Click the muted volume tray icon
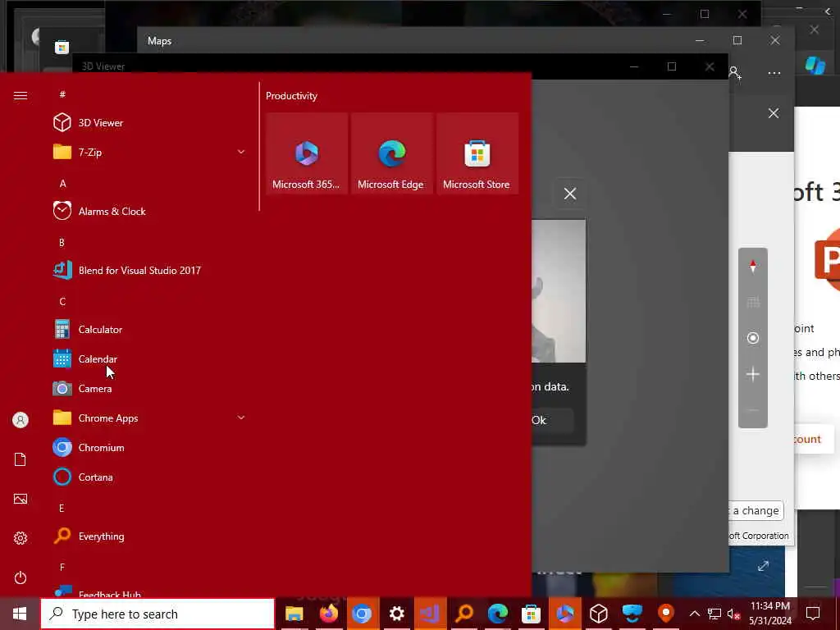Viewport: 840px width, 630px height. pyautogui.click(x=733, y=614)
